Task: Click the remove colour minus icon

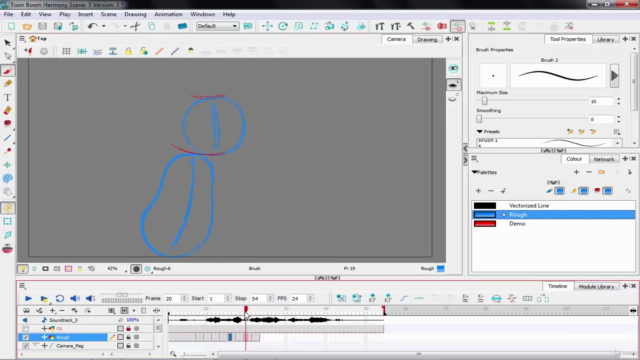Action: [x=491, y=191]
